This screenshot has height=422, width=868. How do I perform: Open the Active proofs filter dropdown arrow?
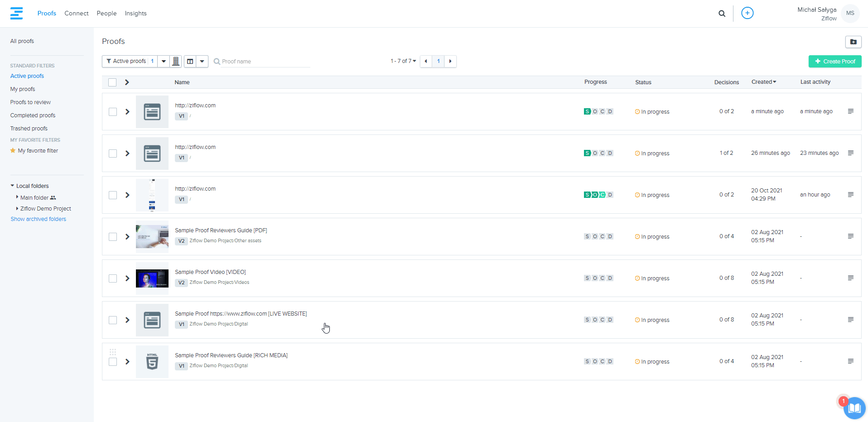coord(164,61)
